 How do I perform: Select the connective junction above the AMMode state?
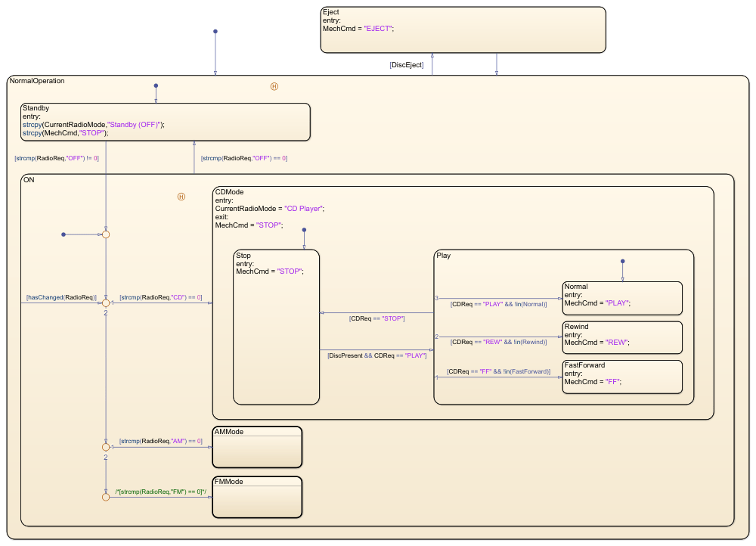click(107, 446)
